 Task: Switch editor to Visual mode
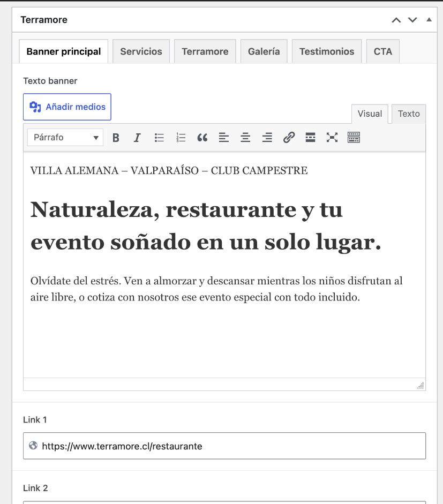[x=370, y=114]
